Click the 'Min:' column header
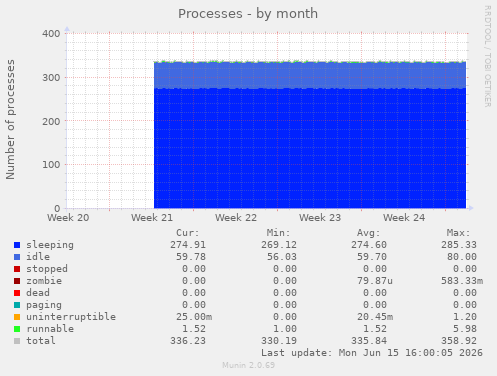Screen dimensions: 497x376 [278, 233]
